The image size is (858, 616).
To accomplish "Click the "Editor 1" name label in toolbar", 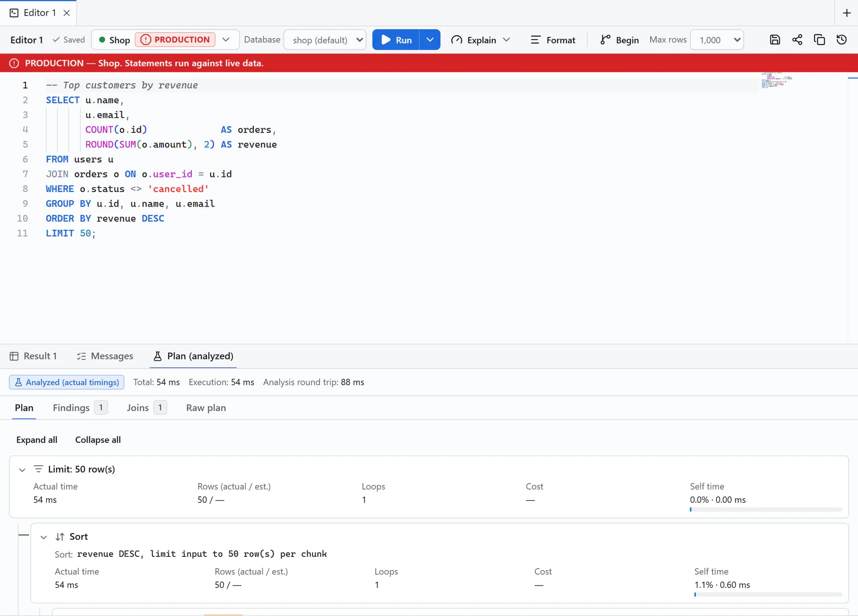I will [x=27, y=40].
